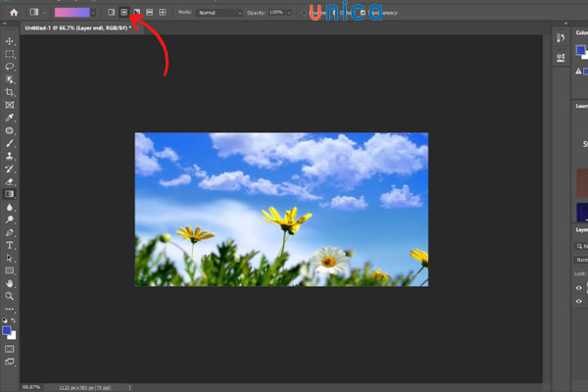Select the Hand tool
588x392 pixels.
(10, 282)
